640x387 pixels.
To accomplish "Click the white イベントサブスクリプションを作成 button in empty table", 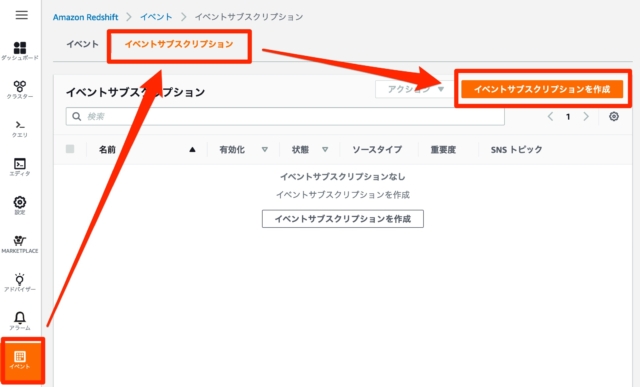I will pyautogui.click(x=343, y=219).
